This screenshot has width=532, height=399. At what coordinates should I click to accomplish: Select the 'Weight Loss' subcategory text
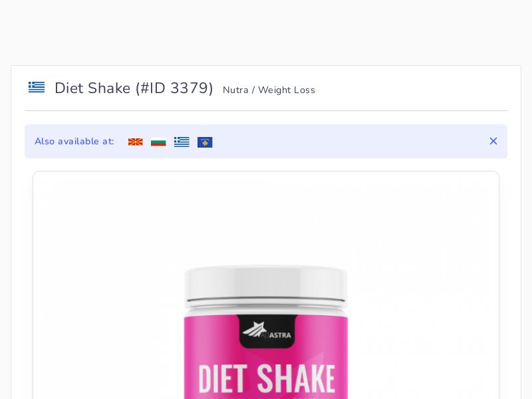tap(287, 90)
